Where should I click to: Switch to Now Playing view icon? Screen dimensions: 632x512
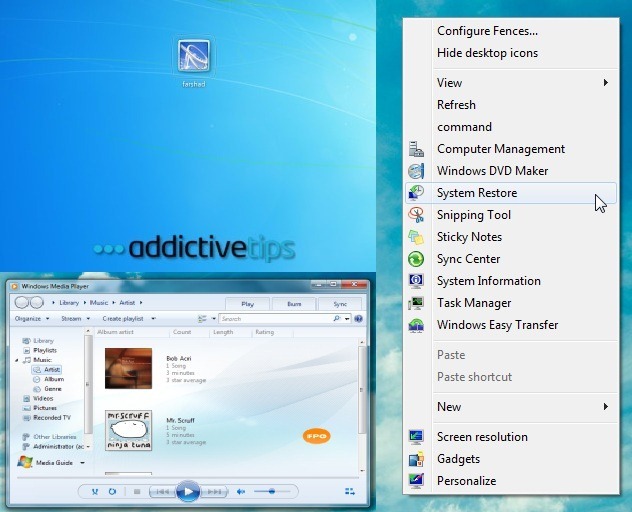pyautogui.click(x=350, y=491)
